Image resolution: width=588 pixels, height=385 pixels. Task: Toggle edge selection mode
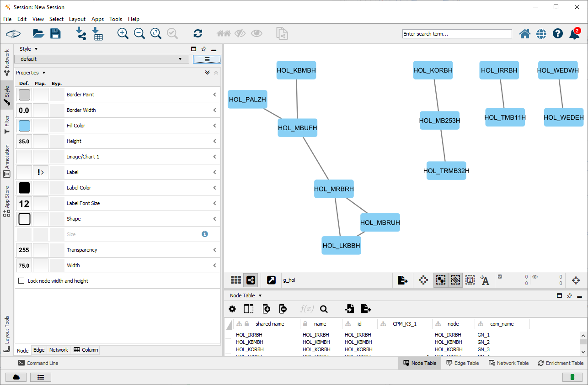(455, 280)
